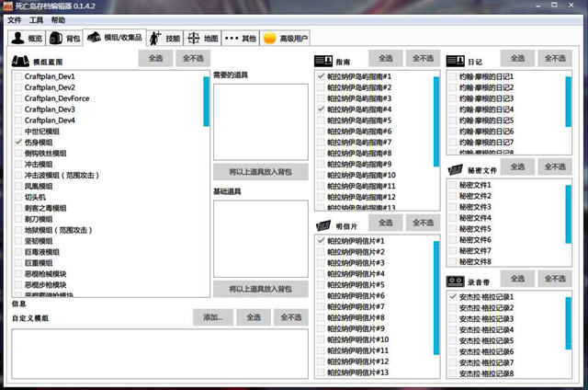Check 安杰拉·格拉记录4

pyautogui.click(x=453, y=329)
